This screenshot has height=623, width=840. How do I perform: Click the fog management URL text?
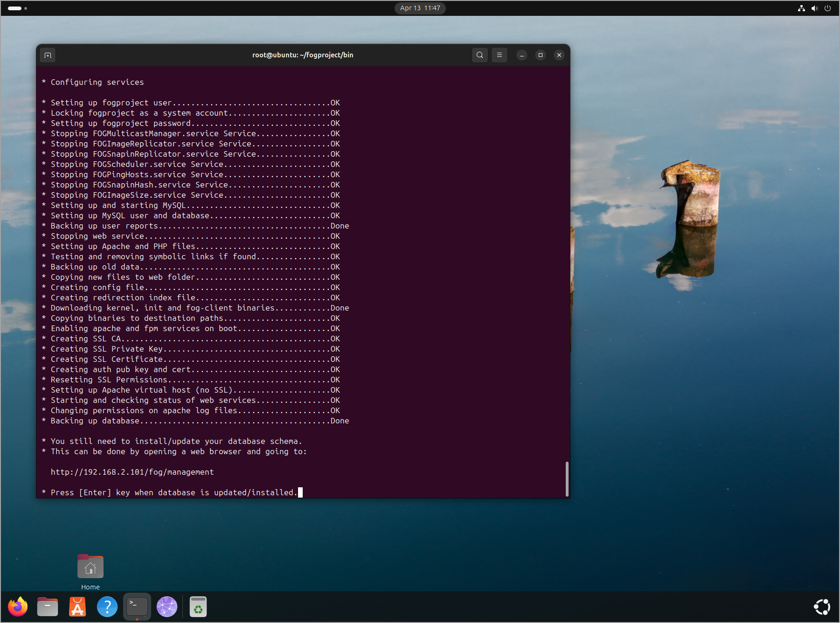[132, 472]
